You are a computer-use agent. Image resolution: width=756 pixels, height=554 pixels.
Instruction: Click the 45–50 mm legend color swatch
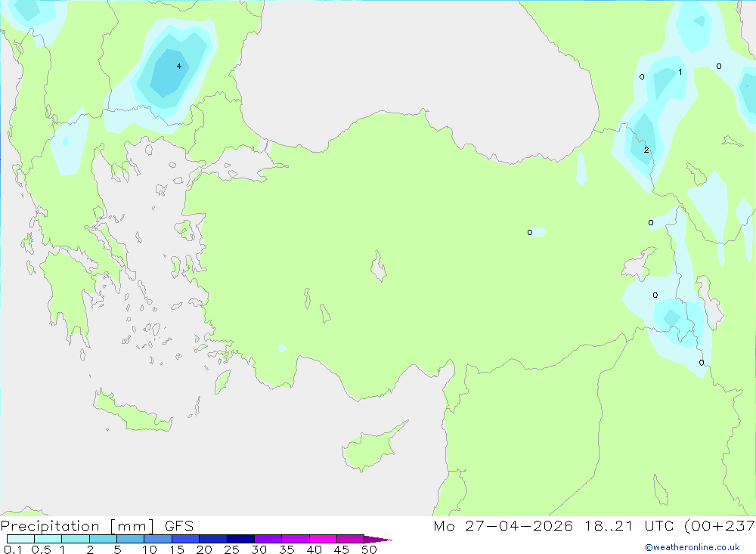[351, 539]
